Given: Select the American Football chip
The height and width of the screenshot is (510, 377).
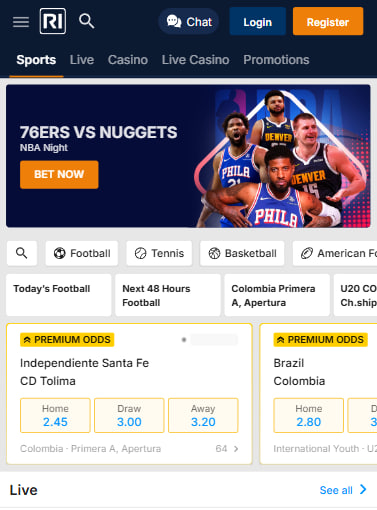Looking at the screenshot, I should [335, 253].
